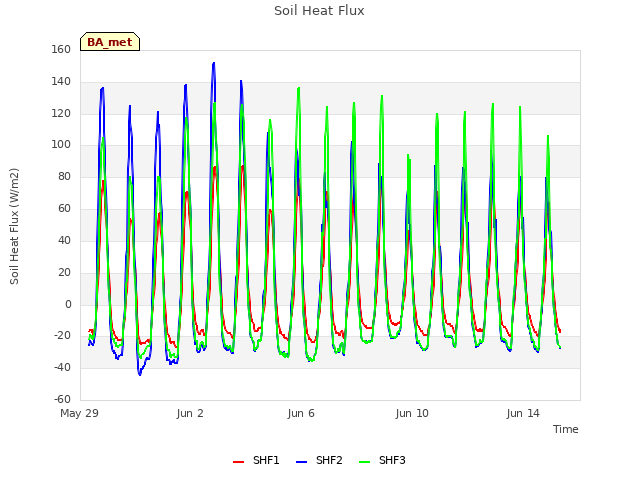Click the 100 y-axis tick label
Viewport: 640px width, 480px height.
point(61,144)
